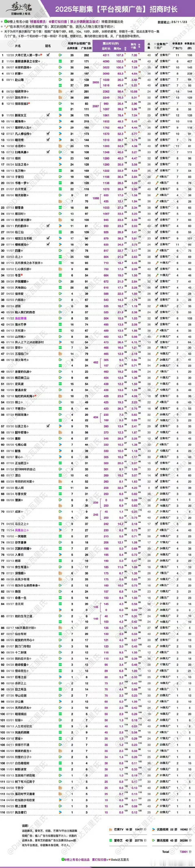Screen dimensions: 195x868
Task: Click the Mango TV icon in the 国色芳华 row
Action: [60, 97]
